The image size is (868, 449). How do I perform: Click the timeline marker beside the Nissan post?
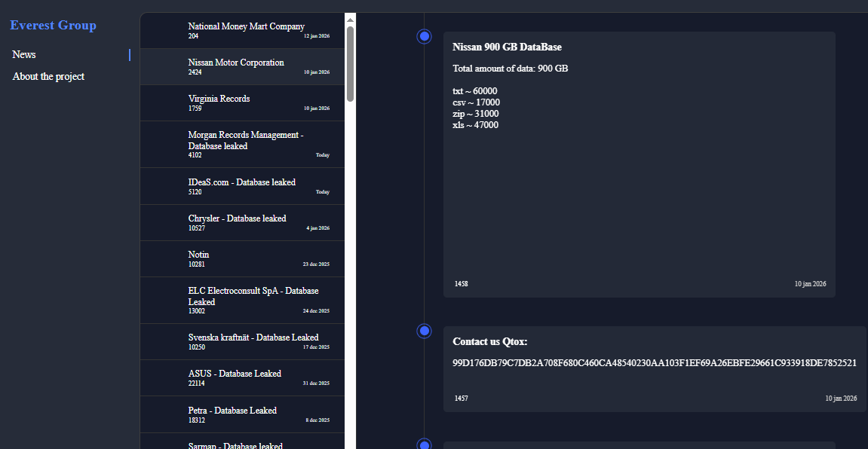(x=425, y=36)
